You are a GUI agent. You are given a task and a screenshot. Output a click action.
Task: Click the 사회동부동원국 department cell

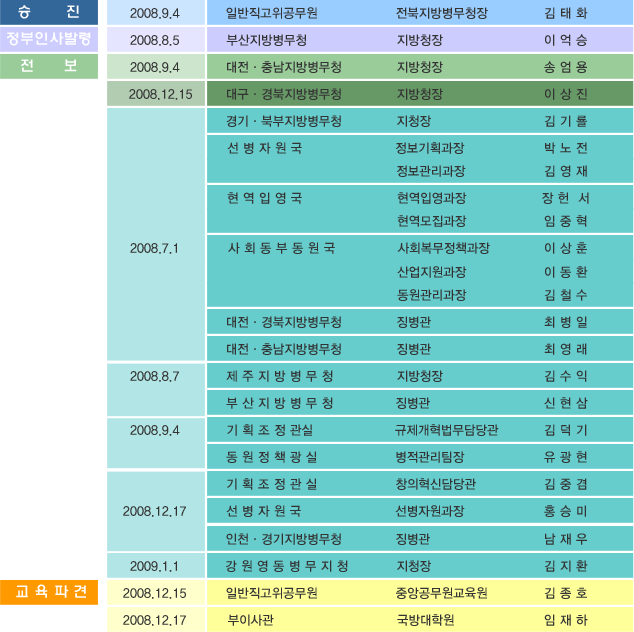[281, 248]
